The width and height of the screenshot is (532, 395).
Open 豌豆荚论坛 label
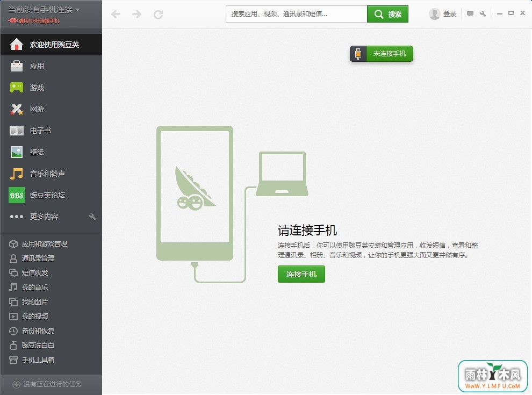47,195
